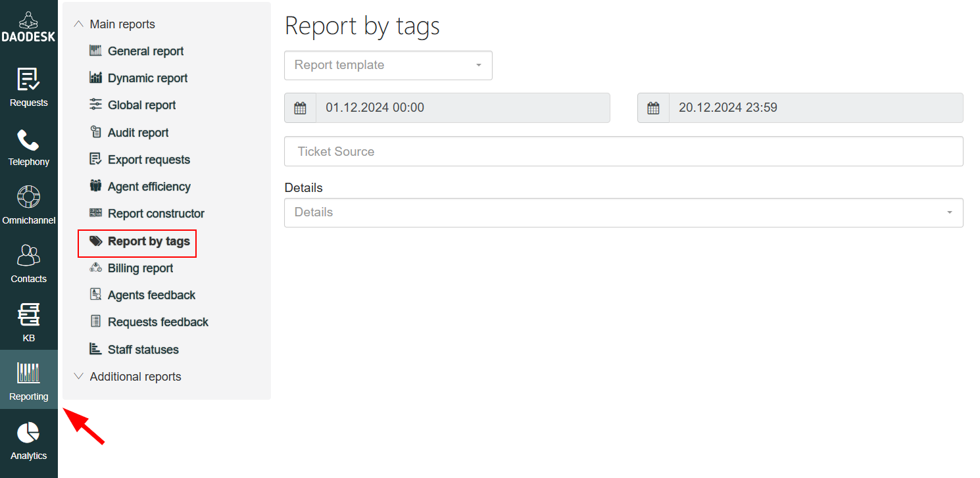The height and width of the screenshot is (478, 980).
Task: Select Agent efficiency report
Action: point(149,187)
